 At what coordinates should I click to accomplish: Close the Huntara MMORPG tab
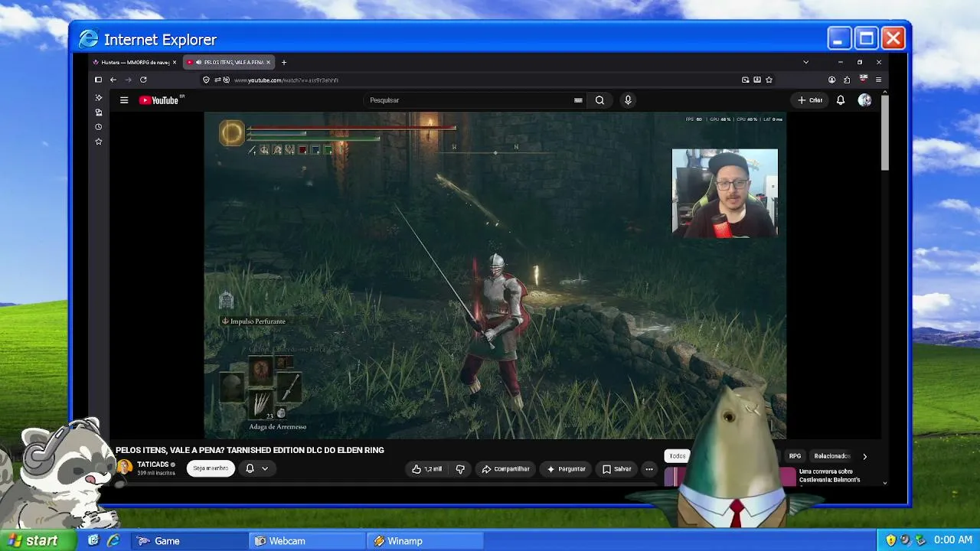175,62
